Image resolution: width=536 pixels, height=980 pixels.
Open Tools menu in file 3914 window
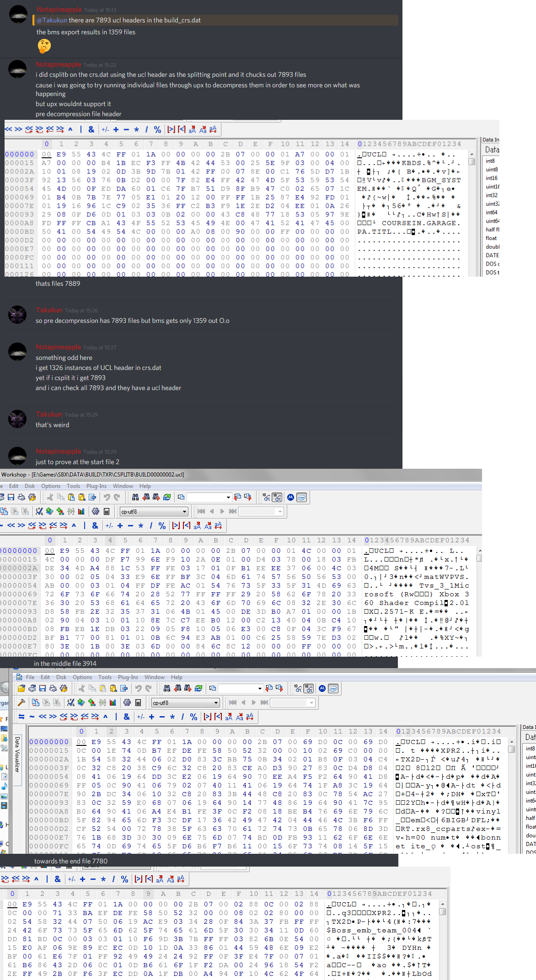(105, 677)
